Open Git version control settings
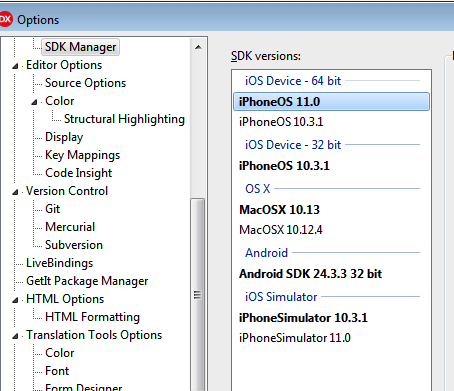Screen dimensions: 454x391 (53, 209)
